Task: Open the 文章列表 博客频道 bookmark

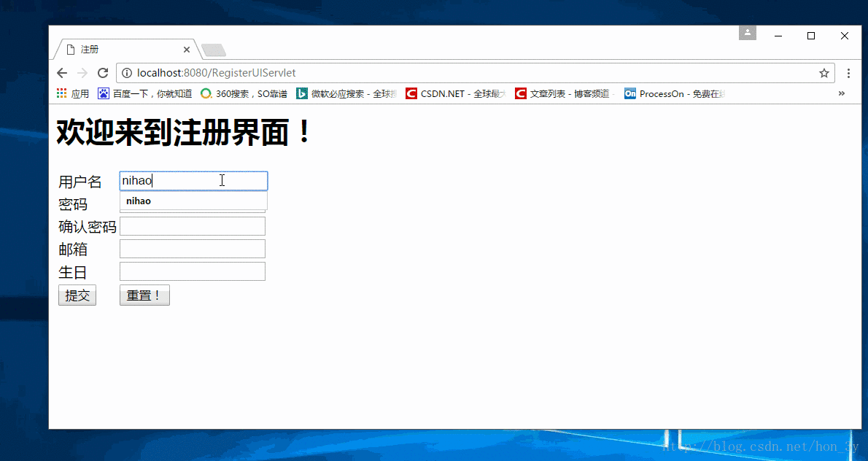Action: click(565, 94)
